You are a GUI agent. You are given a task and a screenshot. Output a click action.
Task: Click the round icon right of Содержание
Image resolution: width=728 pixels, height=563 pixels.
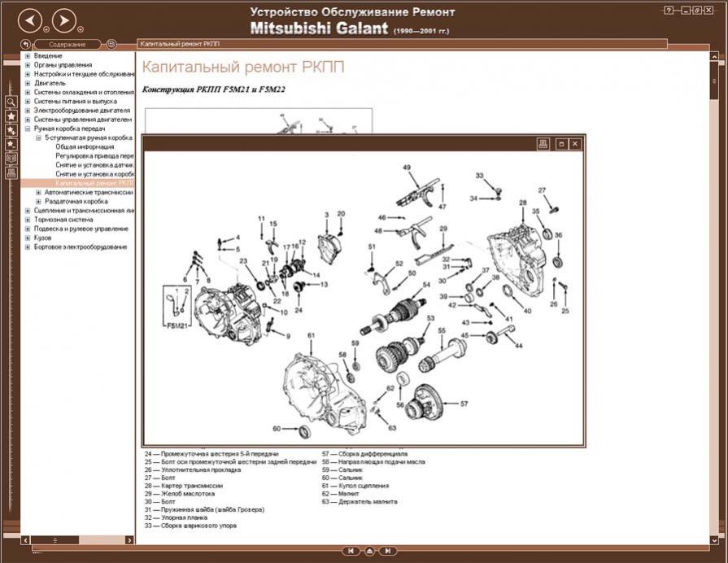(111, 45)
